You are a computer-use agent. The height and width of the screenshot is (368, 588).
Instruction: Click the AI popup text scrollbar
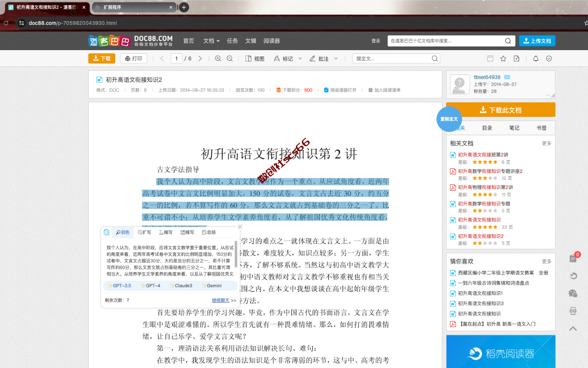236,254
